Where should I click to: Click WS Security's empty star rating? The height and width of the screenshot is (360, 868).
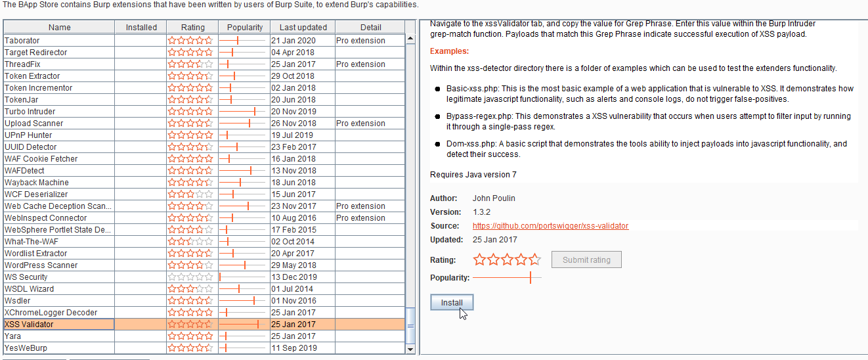[190, 277]
